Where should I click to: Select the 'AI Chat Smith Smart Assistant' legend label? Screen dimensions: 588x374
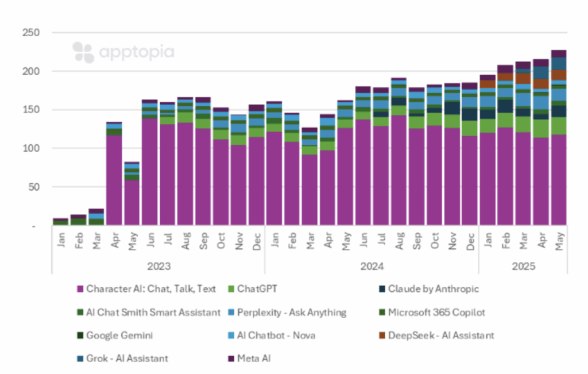click(153, 312)
